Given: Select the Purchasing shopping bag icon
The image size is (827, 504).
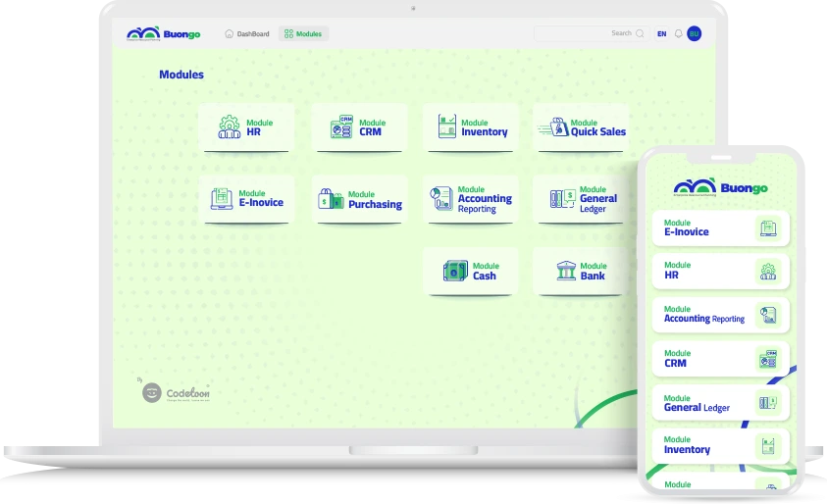Looking at the screenshot, I should [331, 199].
